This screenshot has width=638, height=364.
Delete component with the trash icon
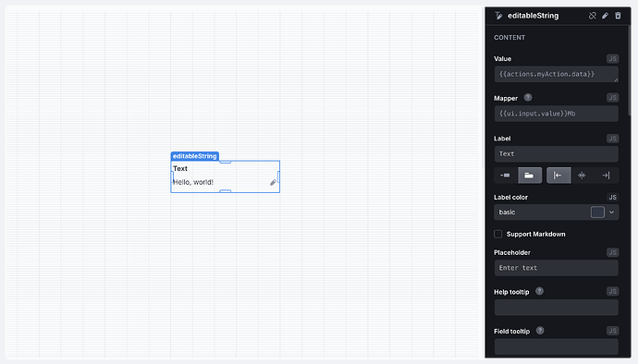tap(618, 16)
